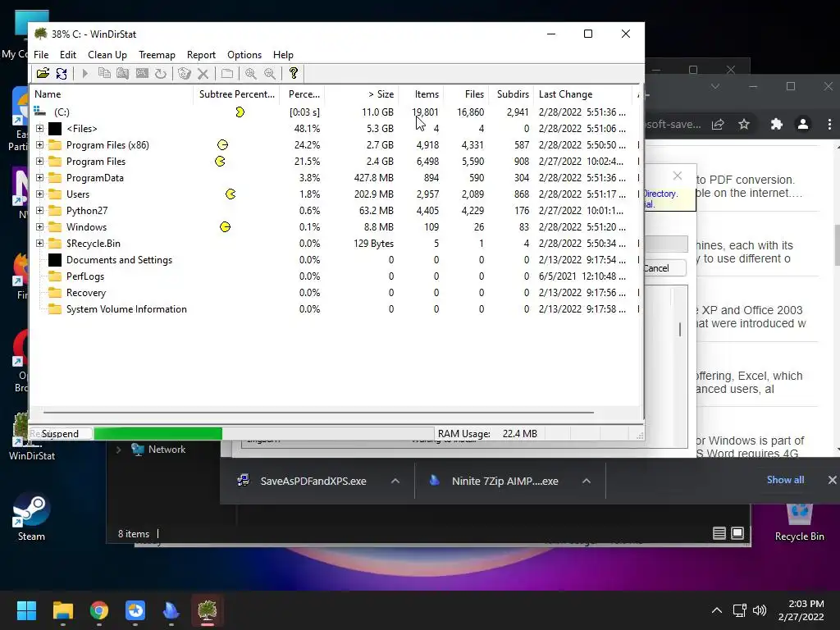Screen dimensions: 840x630
Task: Open File Explorer from the taskbar
Action: pos(62,610)
